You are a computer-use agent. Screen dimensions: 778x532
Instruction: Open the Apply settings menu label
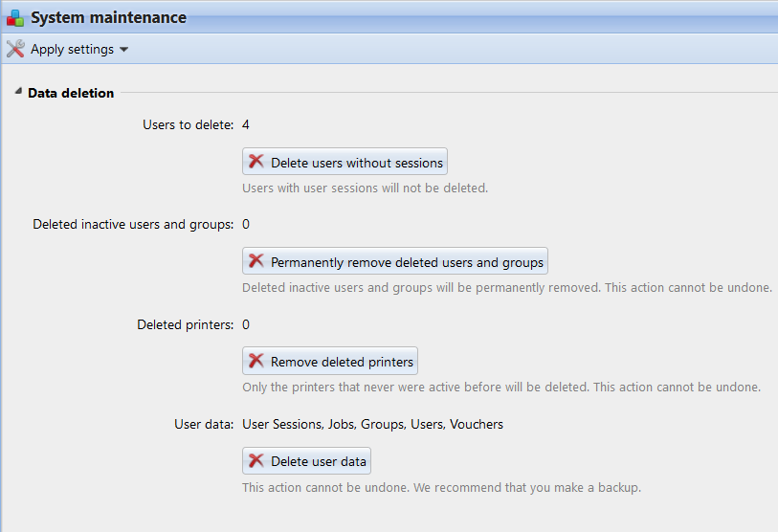(72, 49)
